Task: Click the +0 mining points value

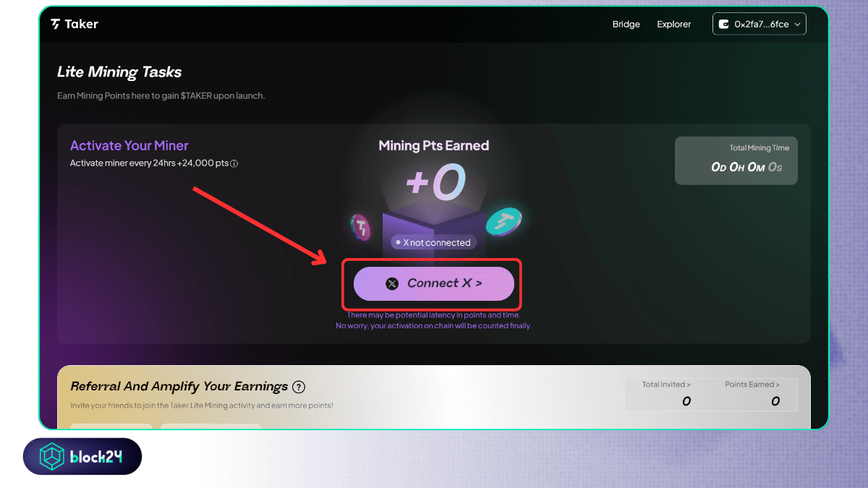Action: tap(434, 183)
